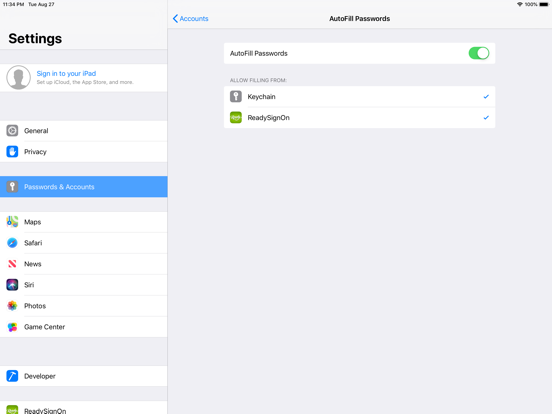Open Game Center settings row

(x=84, y=327)
